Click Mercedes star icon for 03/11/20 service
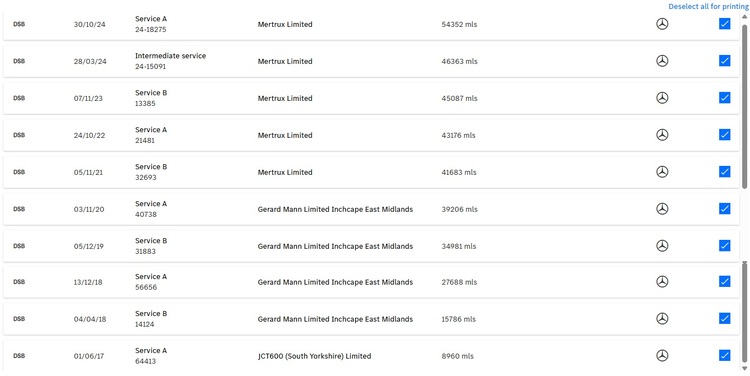 pos(662,209)
